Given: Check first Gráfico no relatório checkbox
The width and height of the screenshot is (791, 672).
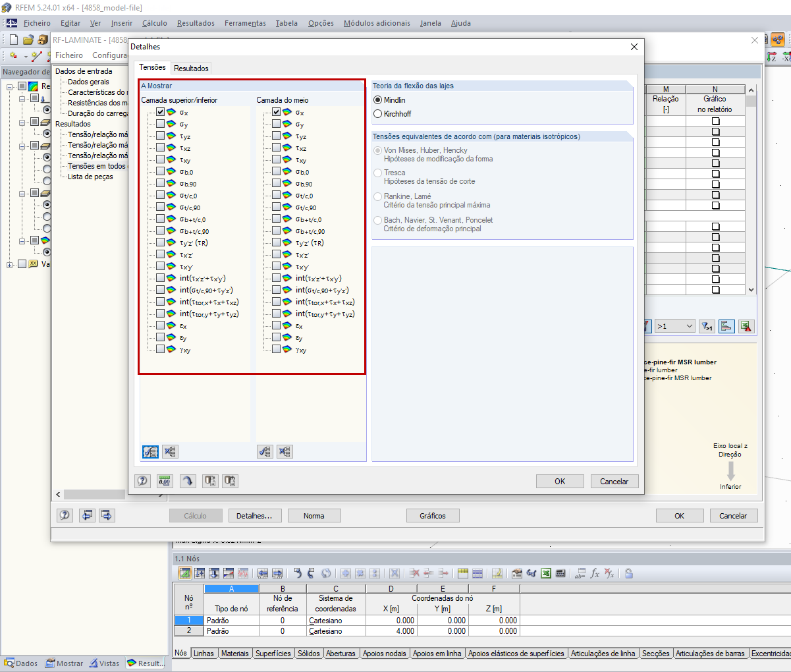Looking at the screenshot, I should [715, 121].
